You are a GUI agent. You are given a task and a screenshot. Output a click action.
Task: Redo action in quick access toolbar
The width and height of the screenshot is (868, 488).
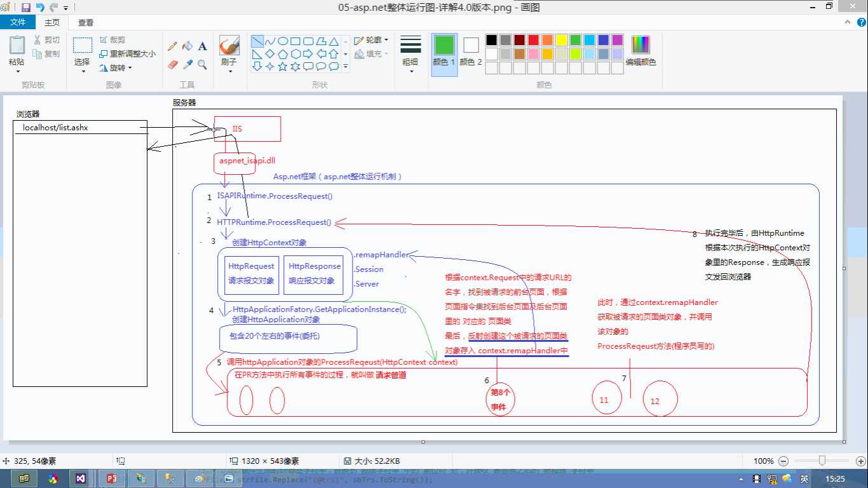[x=53, y=8]
